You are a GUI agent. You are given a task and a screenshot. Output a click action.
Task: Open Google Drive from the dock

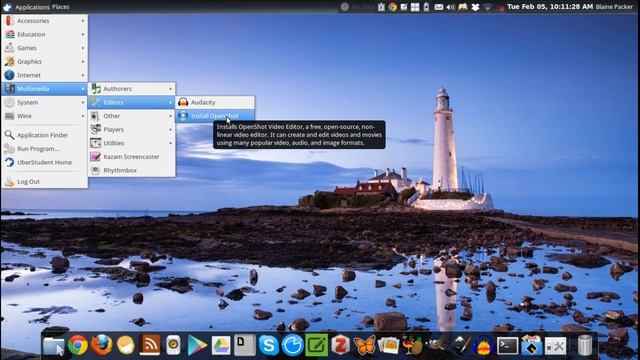click(x=221, y=346)
